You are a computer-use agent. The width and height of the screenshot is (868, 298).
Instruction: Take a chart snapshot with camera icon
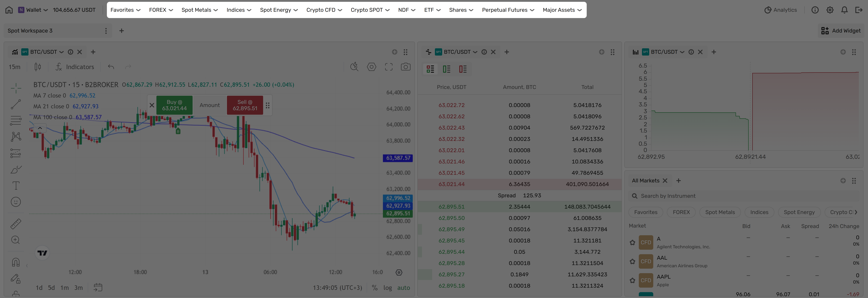[405, 67]
